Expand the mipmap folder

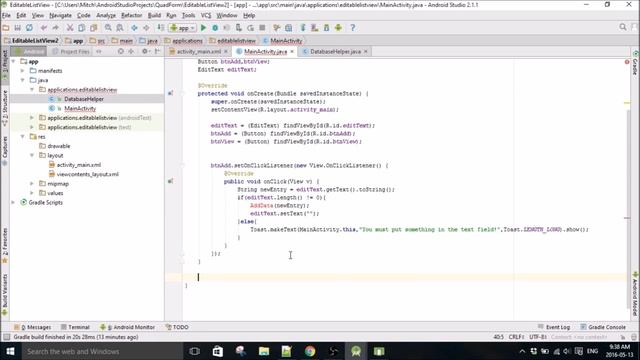coord(32,184)
